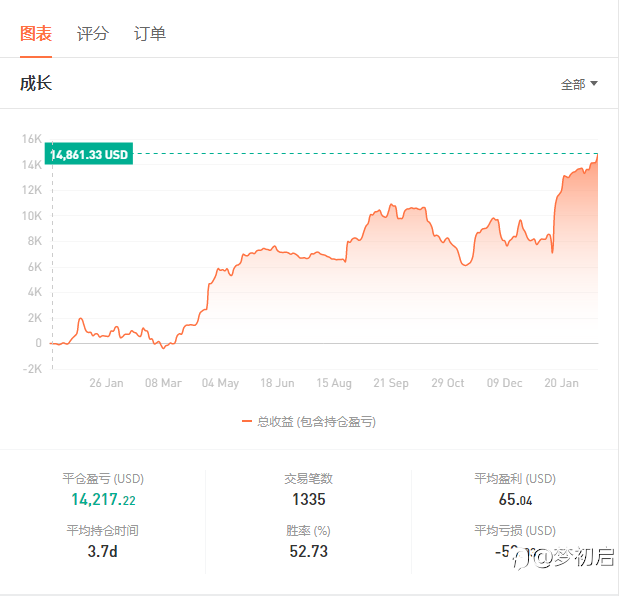Click the 14,861.33 USD value label
The width and height of the screenshot is (620, 596).
(x=89, y=154)
